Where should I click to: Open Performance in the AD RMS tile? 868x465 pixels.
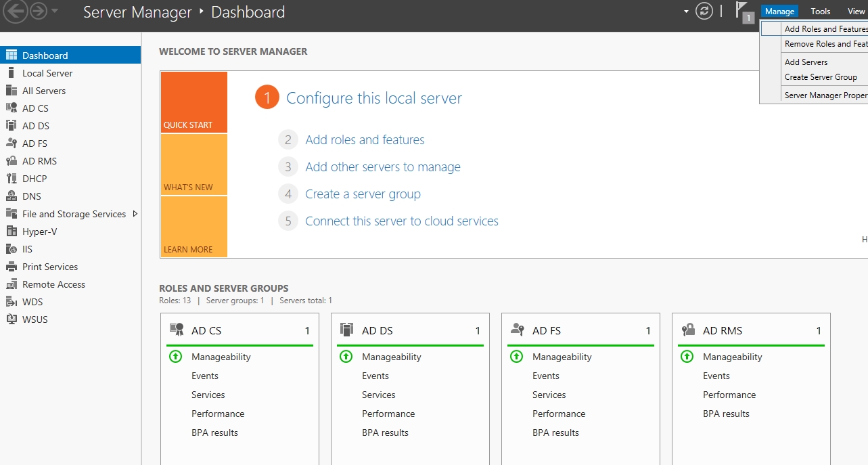pyautogui.click(x=729, y=395)
